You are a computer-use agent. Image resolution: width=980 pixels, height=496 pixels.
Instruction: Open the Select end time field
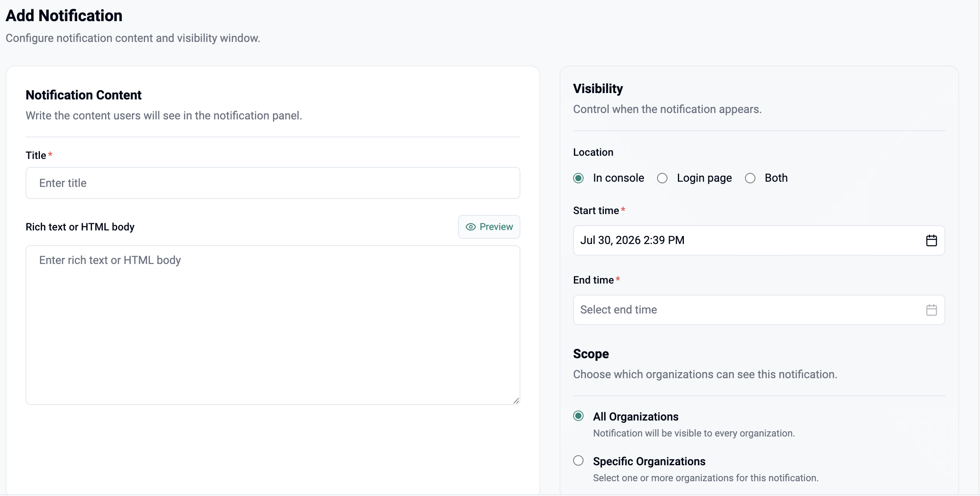pyautogui.click(x=759, y=310)
